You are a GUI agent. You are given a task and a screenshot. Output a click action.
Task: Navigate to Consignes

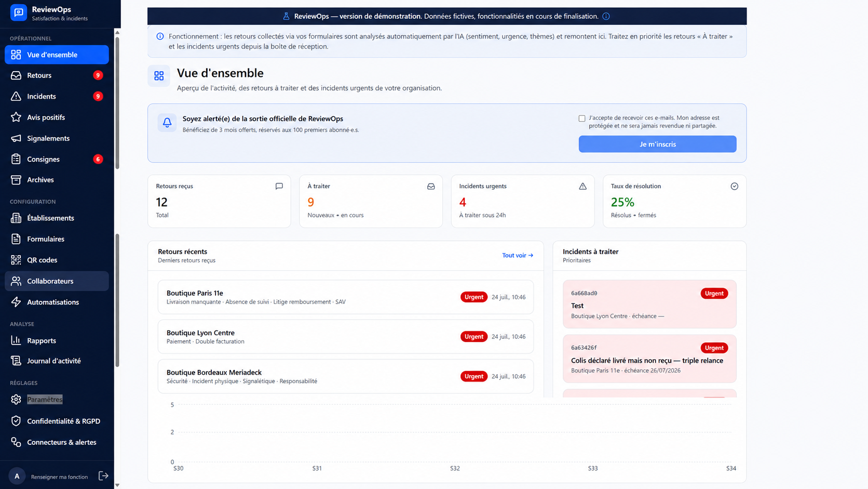pyautogui.click(x=57, y=159)
